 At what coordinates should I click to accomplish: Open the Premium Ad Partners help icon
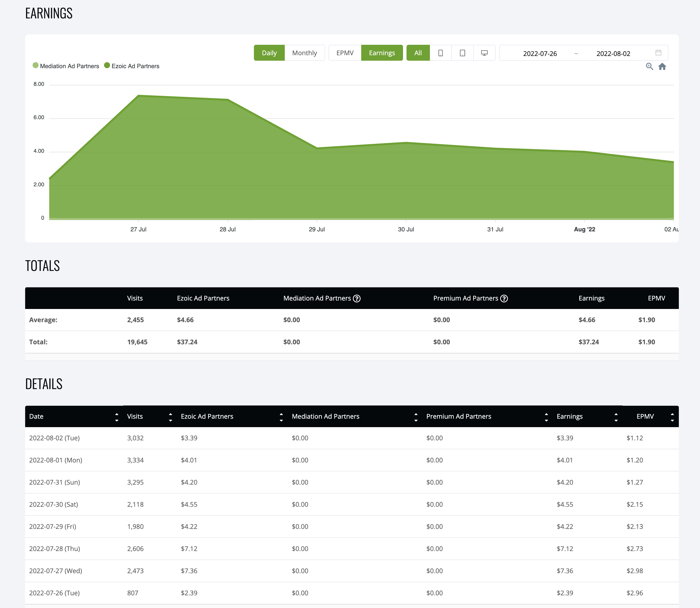tap(504, 299)
